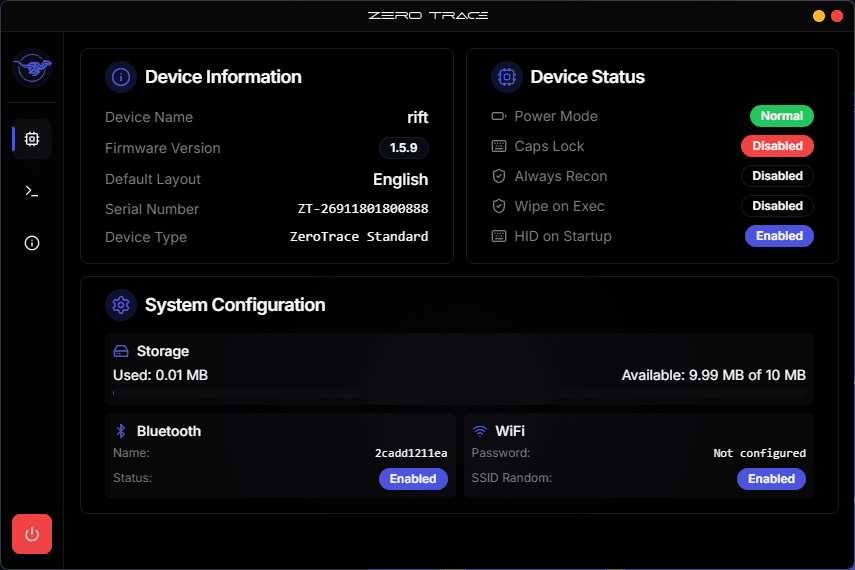Screen dimensions: 855x570
Task: Click the Firmware Version label
Action: point(162,148)
